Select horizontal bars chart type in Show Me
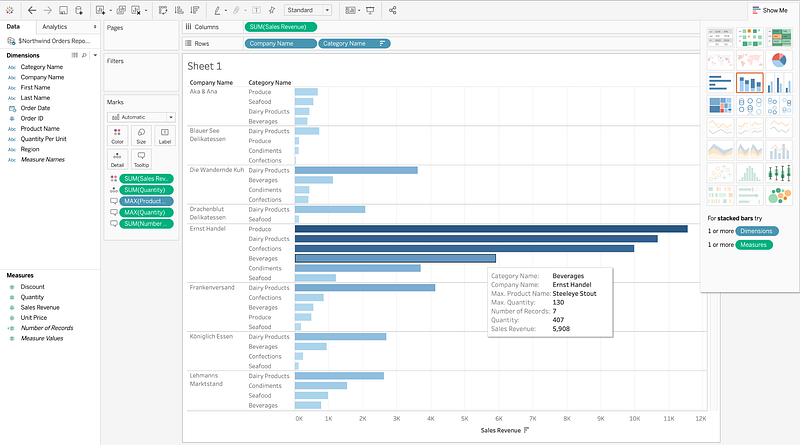This screenshot has width=800, height=445. (x=720, y=83)
